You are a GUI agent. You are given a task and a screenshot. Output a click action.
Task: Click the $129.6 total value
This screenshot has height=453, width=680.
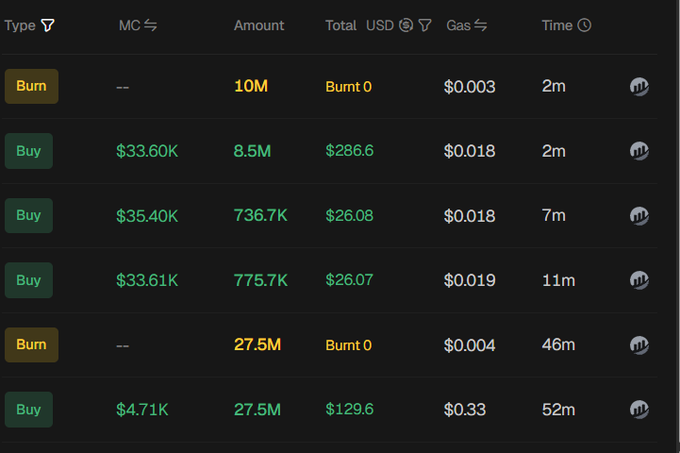pos(349,409)
